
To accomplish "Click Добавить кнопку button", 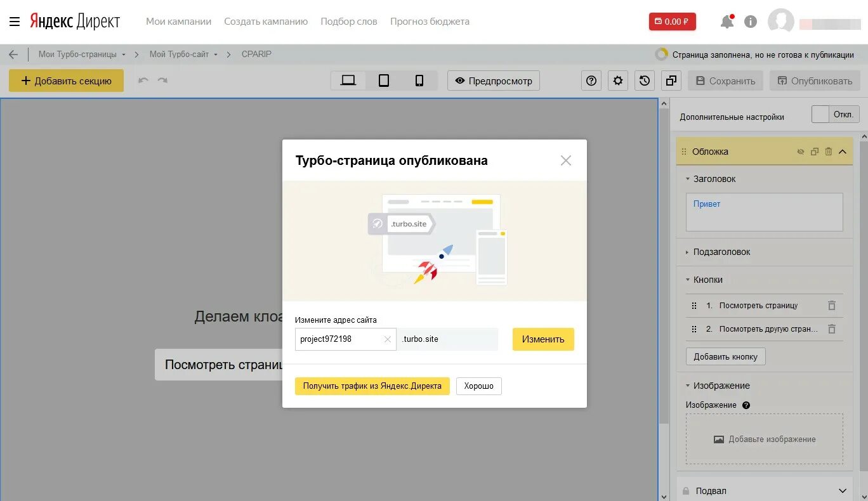I will [x=726, y=356].
